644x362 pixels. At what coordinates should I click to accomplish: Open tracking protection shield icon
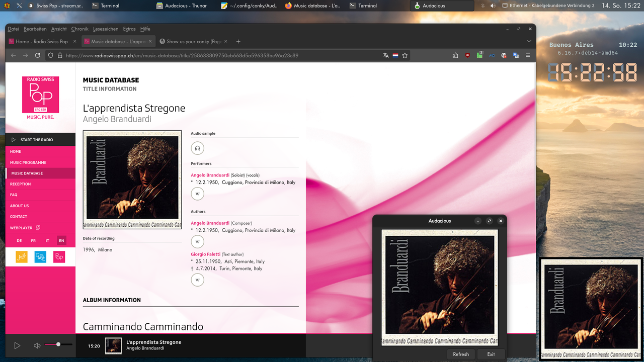[x=51, y=55]
